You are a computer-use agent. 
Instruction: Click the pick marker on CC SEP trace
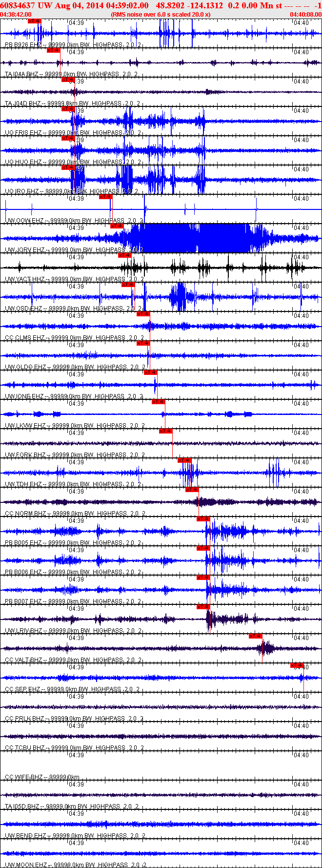pos(297,665)
